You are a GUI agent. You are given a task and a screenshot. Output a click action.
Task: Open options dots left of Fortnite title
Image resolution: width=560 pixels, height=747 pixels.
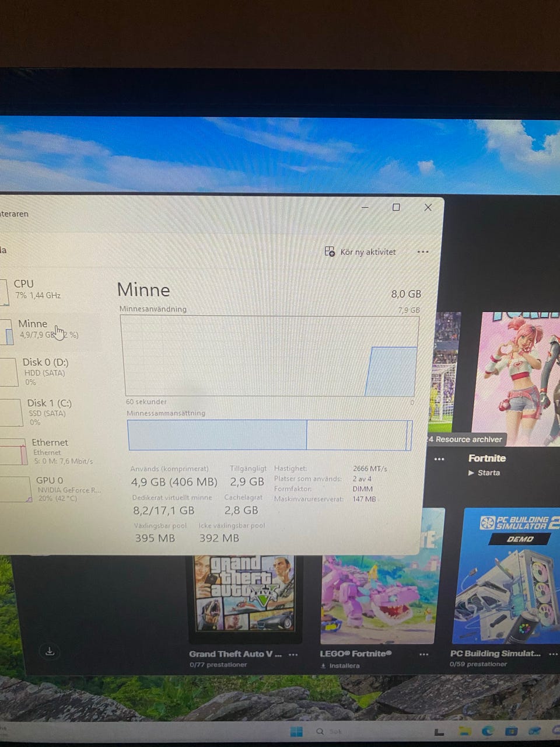tap(439, 459)
